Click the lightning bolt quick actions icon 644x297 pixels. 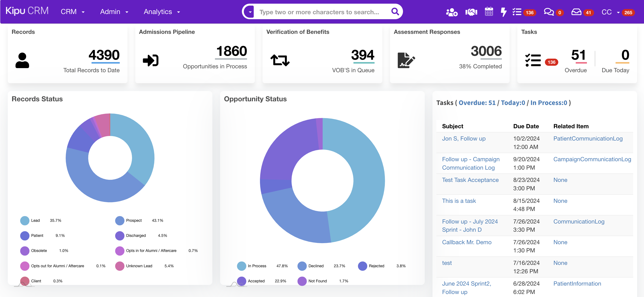[504, 12]
